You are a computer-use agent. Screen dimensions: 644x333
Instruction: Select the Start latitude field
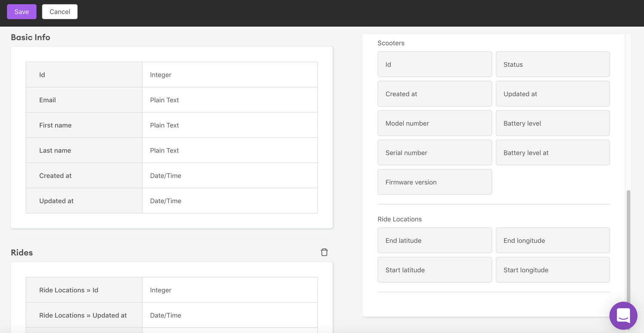434,270
